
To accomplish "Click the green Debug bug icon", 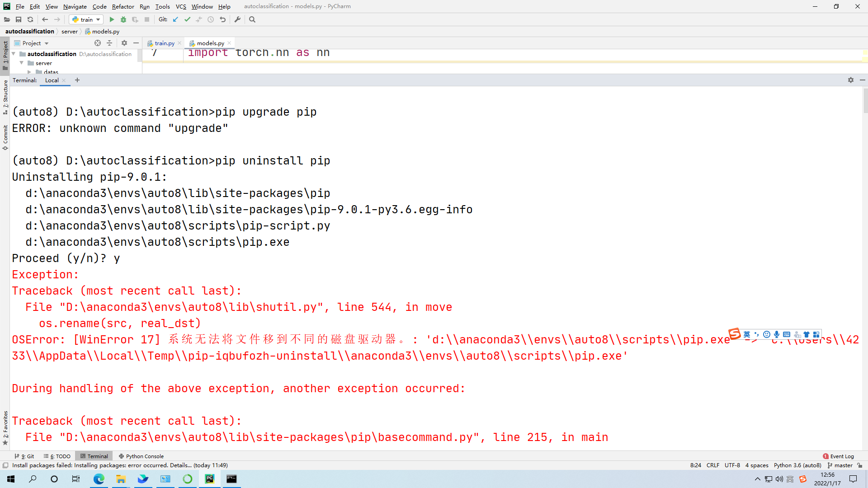I will coord(123,19).
